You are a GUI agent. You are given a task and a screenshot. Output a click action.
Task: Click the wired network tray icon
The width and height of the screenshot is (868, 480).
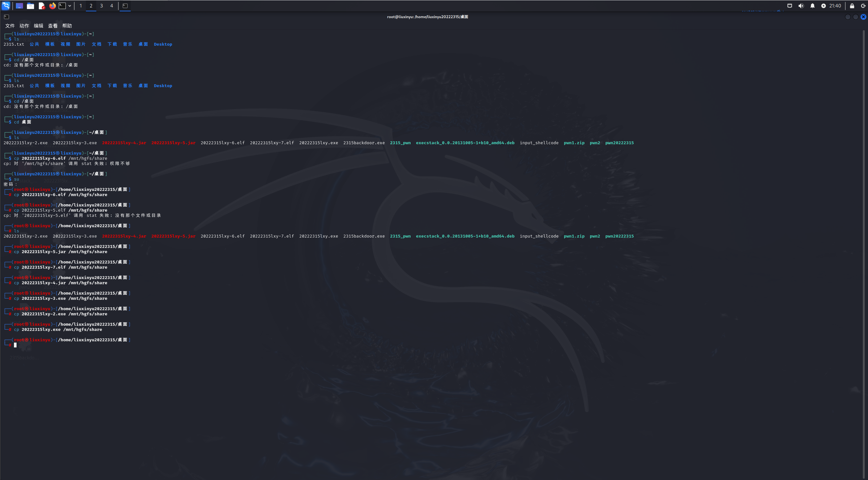(x=790, y=6)
